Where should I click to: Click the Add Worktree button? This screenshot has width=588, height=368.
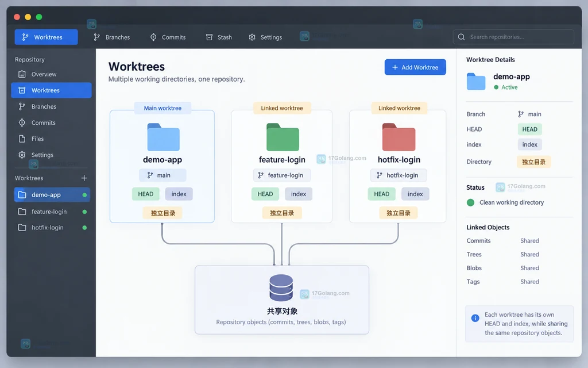coord(415,67)
